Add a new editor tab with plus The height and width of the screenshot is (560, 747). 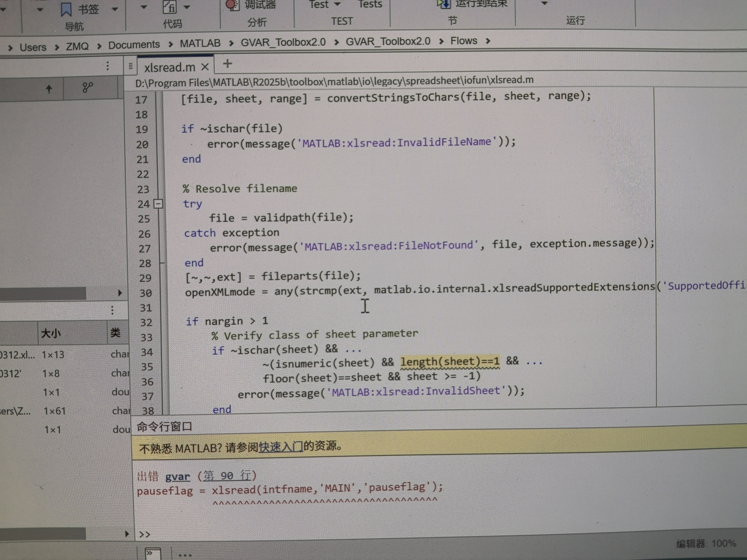(x=228, y=64)
